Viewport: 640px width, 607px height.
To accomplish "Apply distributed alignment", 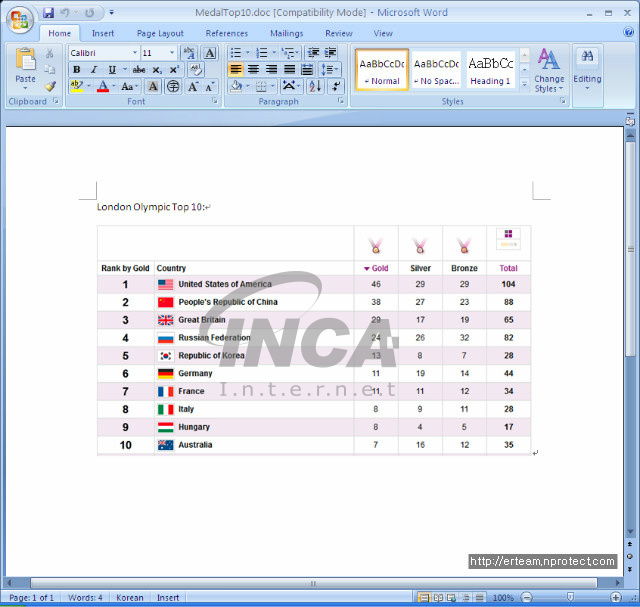I will [307, 70].
